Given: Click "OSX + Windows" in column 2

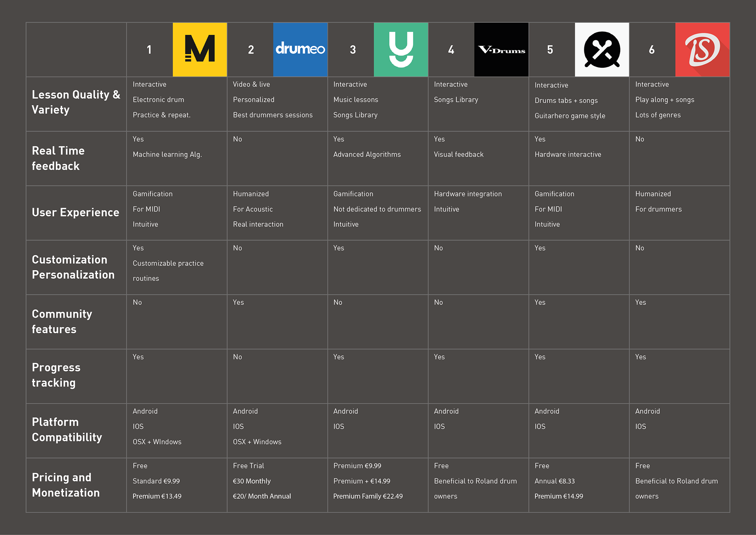Looking at the screenshot, I should click(257, 442).
